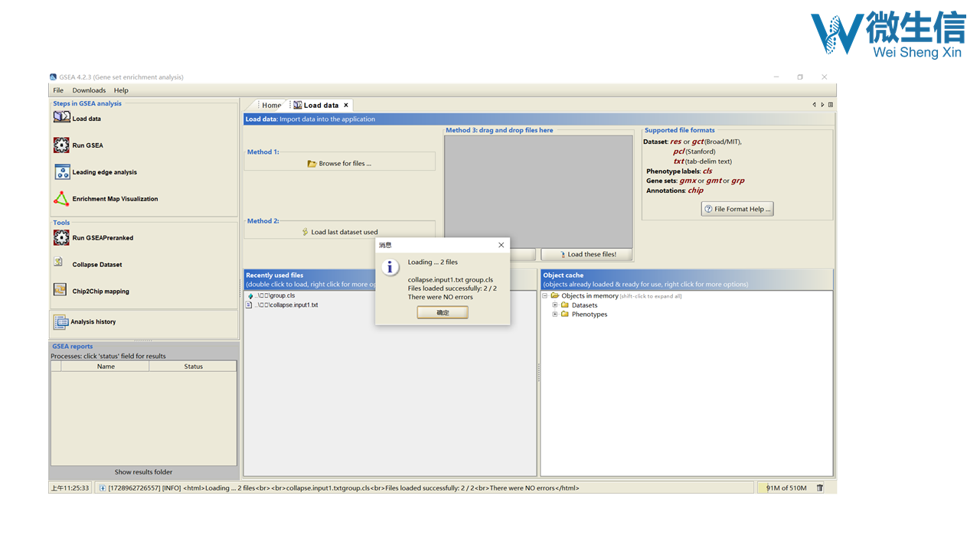Click the info icon in dialog
This screenshot has width=980, height=551.
pos(391,267)
